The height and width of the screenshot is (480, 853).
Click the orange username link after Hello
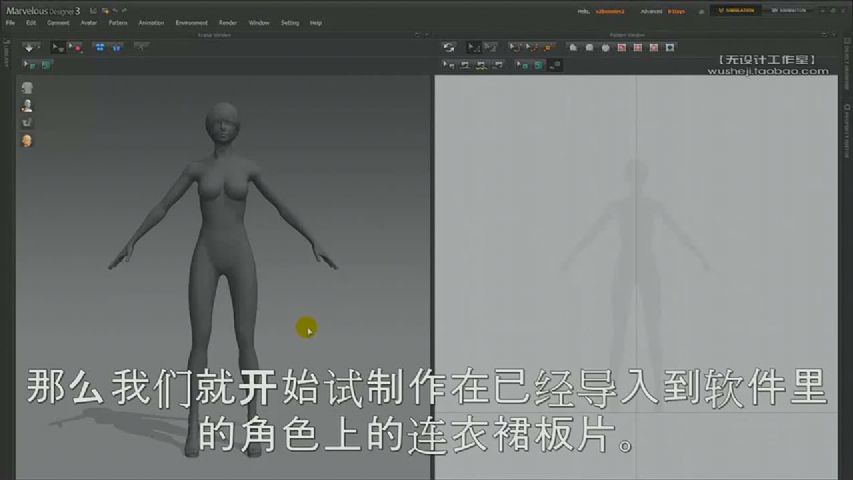point(610,11)
